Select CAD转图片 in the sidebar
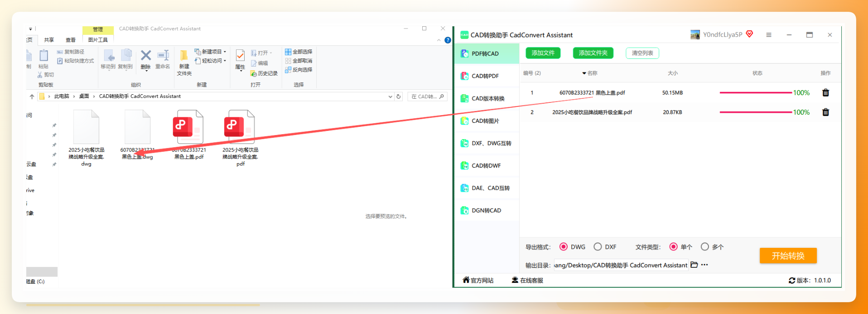868x314 pixels. (x=487, y=121)
